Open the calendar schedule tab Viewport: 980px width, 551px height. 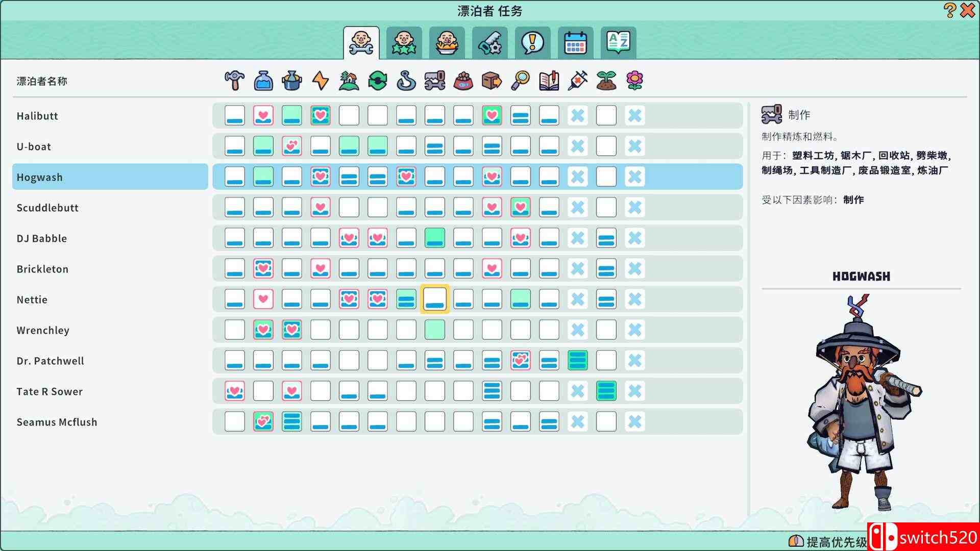point(575,43)
